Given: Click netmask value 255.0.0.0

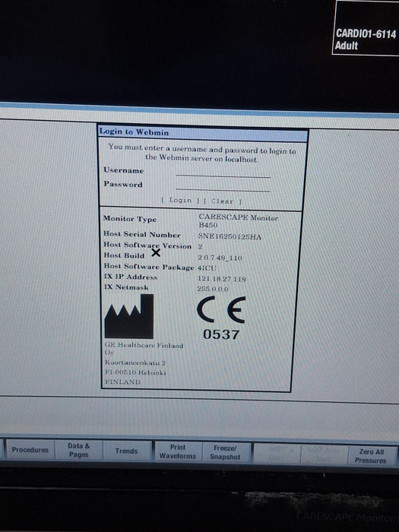Looking at the screenshot, I should tap(213, 289).
